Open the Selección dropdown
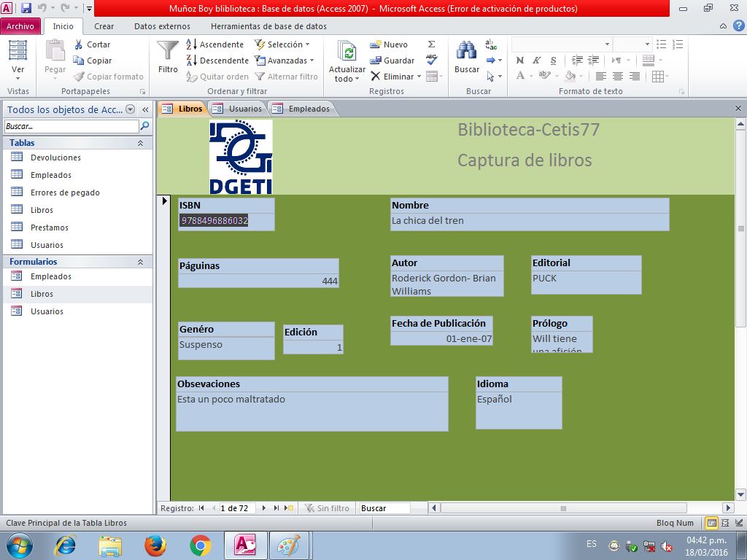 click(282, 44)
